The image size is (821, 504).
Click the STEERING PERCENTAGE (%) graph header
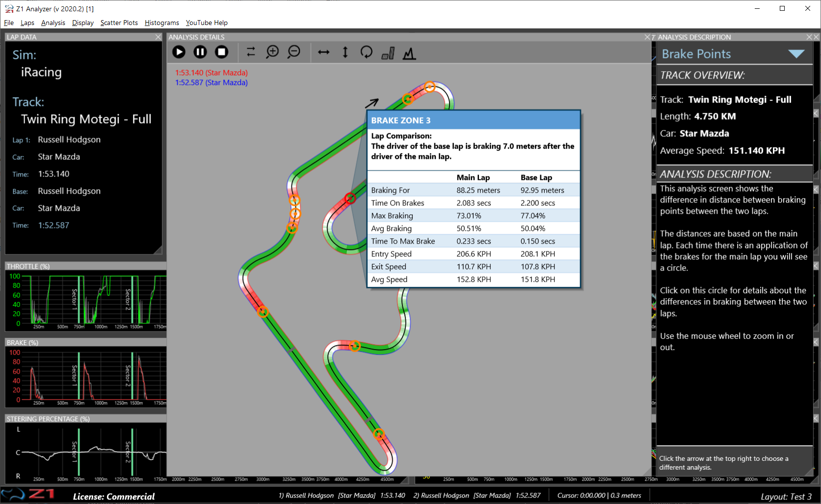[85, 419]
